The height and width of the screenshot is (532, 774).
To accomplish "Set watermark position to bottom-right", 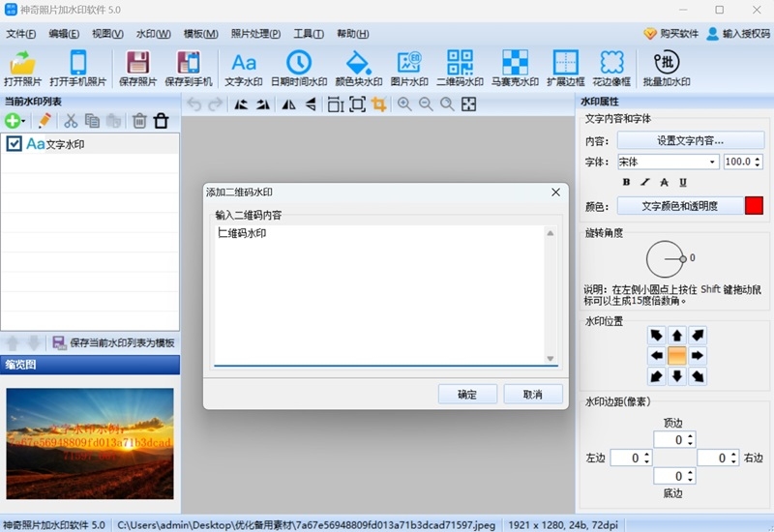I will tap(698, 376).
